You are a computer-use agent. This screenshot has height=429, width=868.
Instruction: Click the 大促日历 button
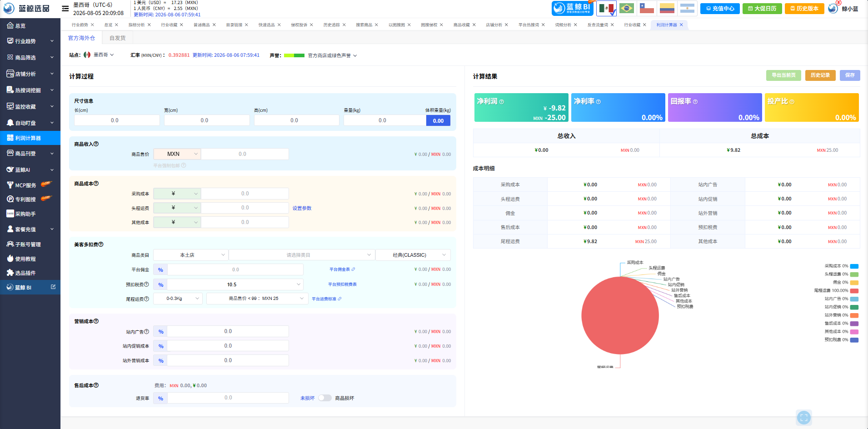click(x=762, y=9)
